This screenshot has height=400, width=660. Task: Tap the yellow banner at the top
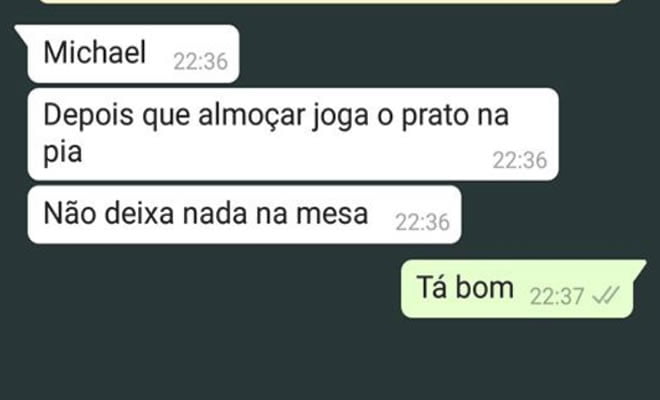click(x=330, y=2)
